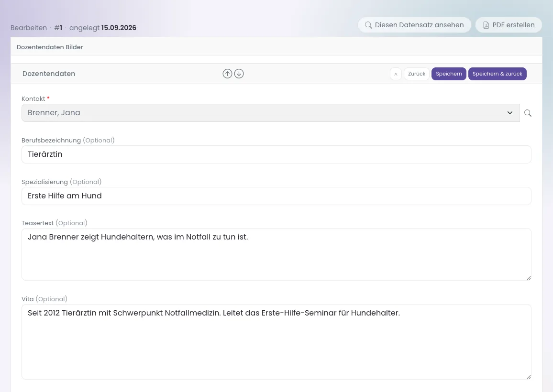Click the Bearbeiten text in the header
This screenshot has height=392, width=553.
29,28
